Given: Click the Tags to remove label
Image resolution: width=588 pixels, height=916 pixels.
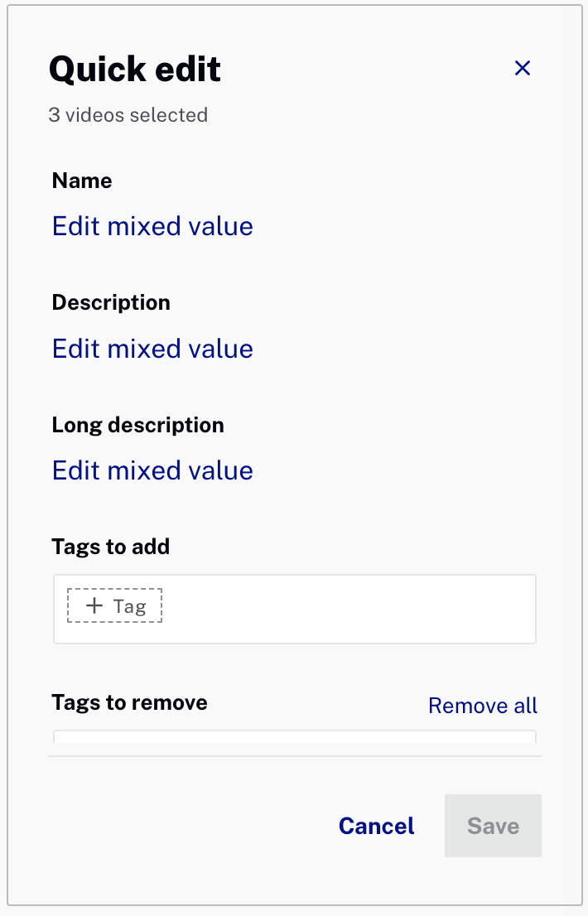Looking at the screenshot, I should pyautogui.click(x=129, y=702).
